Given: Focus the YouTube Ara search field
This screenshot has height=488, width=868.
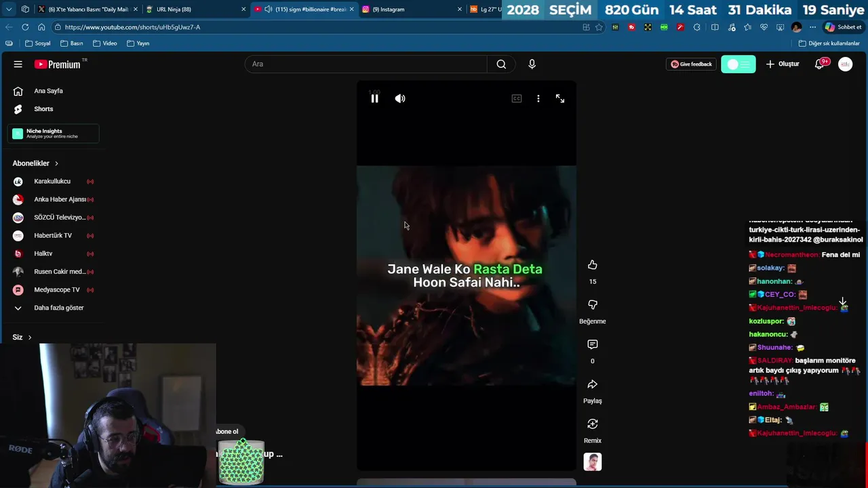Looking at the screenshot, I should tap(366, 64).
